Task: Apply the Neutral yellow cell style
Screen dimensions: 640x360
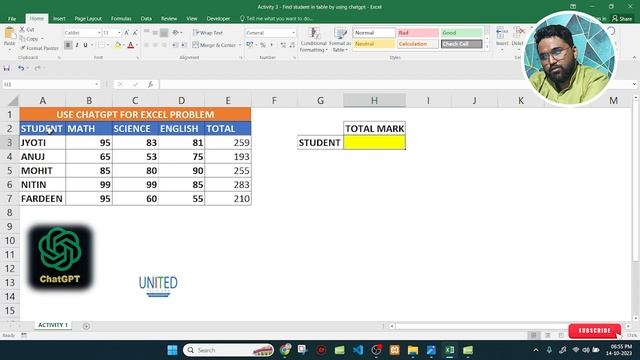Action: point(374,44)
